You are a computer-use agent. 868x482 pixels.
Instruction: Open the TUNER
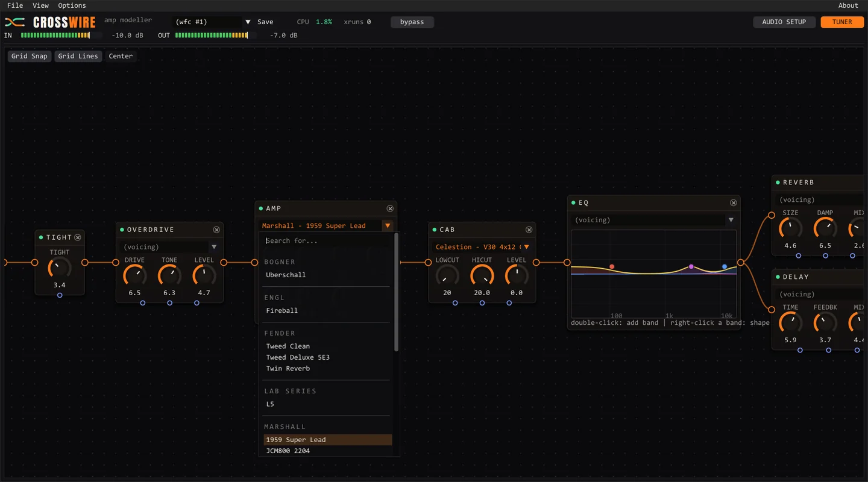[842, 22]
